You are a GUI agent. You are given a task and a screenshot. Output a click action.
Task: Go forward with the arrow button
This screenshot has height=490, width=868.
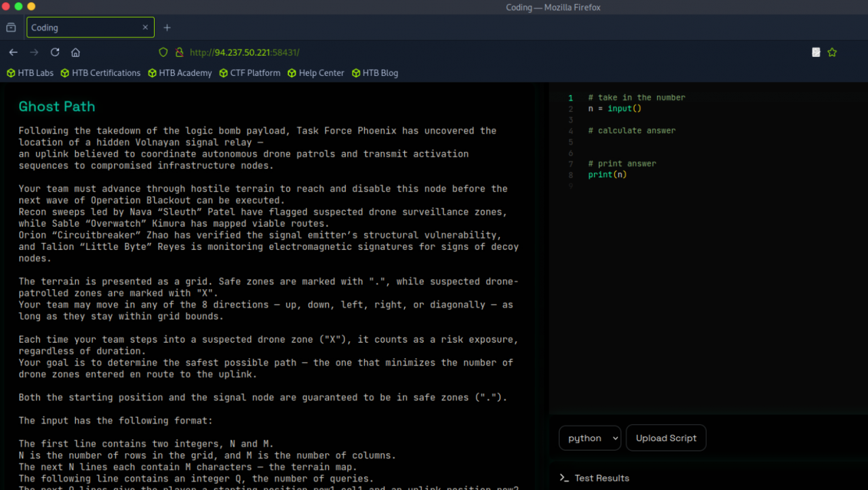[34, 52]
